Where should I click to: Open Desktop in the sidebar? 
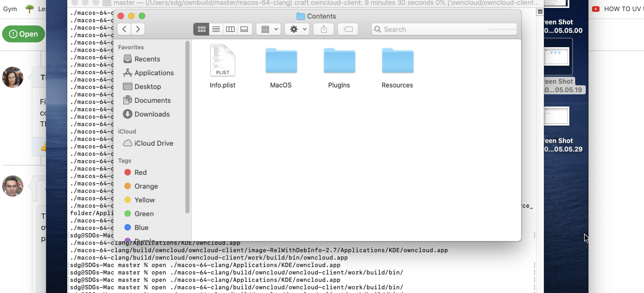pos(142,86)
